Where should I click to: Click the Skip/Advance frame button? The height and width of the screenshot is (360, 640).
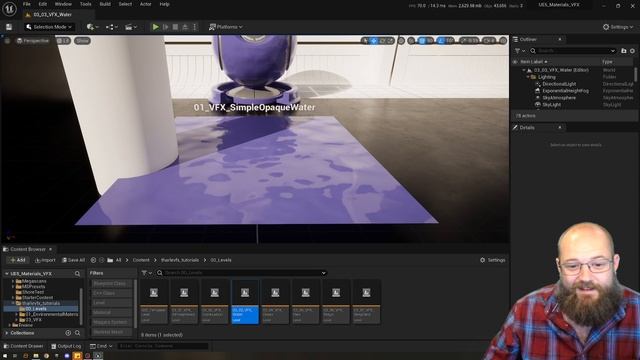[165, 27]
